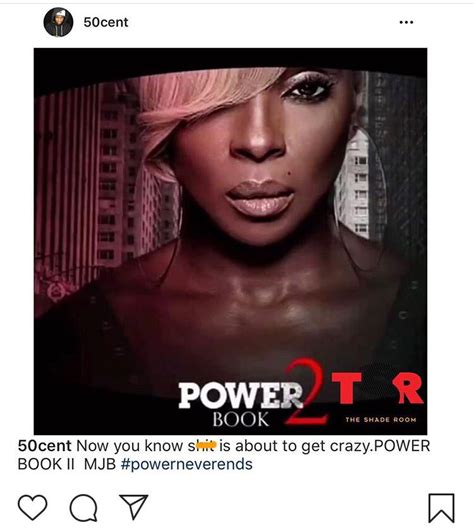
Task: Open the bold 50cent name in caption
Action: [44, 446]
